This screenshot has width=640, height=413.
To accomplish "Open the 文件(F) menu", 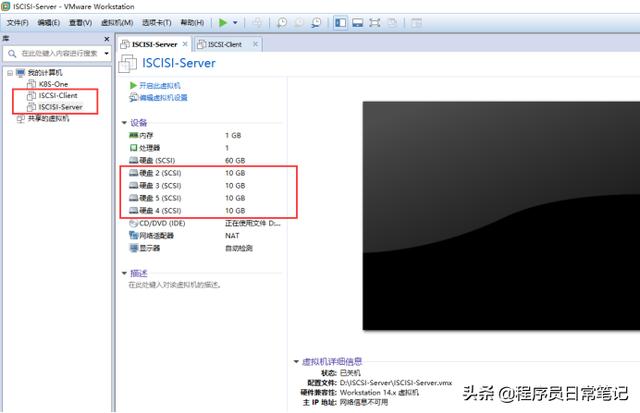I will (18, 22).
